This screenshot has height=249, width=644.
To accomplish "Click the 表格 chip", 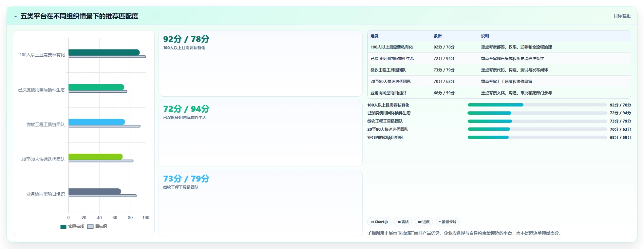I will click(403, 222).
